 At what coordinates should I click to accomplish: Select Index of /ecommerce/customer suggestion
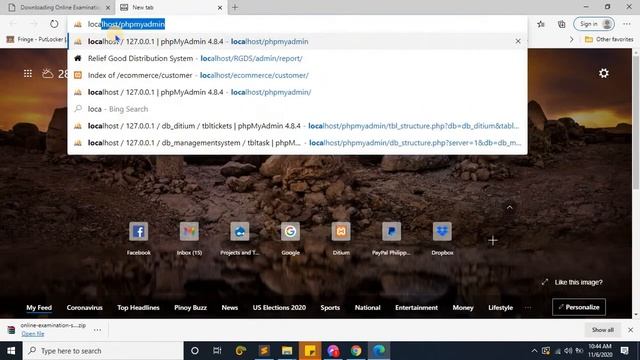click(297, 75)
